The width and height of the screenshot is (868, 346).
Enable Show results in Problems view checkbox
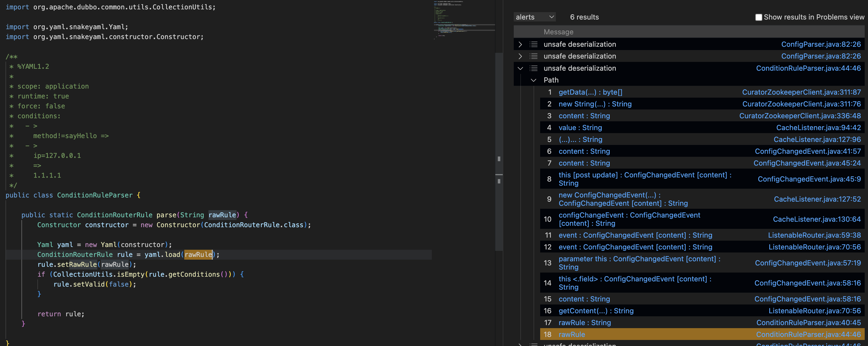(759, 17)
